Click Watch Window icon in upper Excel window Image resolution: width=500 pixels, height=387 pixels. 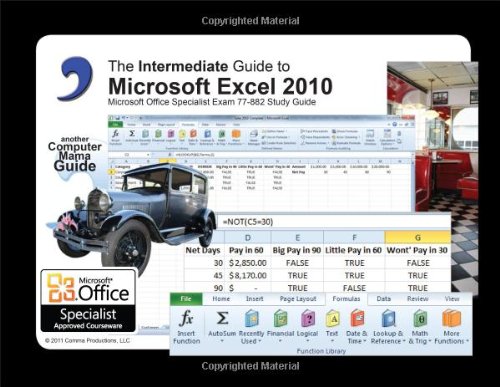370,134
